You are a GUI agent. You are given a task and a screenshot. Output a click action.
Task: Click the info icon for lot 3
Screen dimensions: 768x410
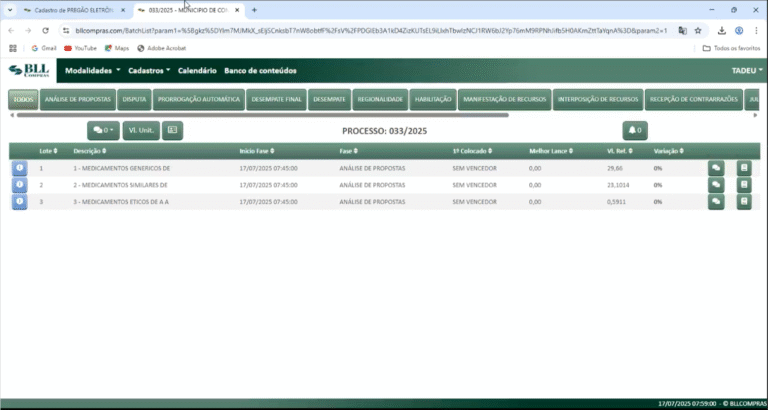19,201
